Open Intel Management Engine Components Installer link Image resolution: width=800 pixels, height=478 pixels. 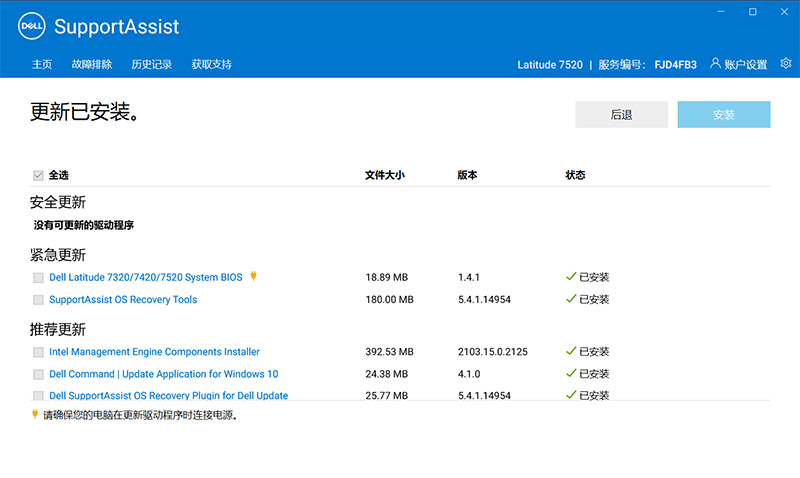[x=155, y=351]
